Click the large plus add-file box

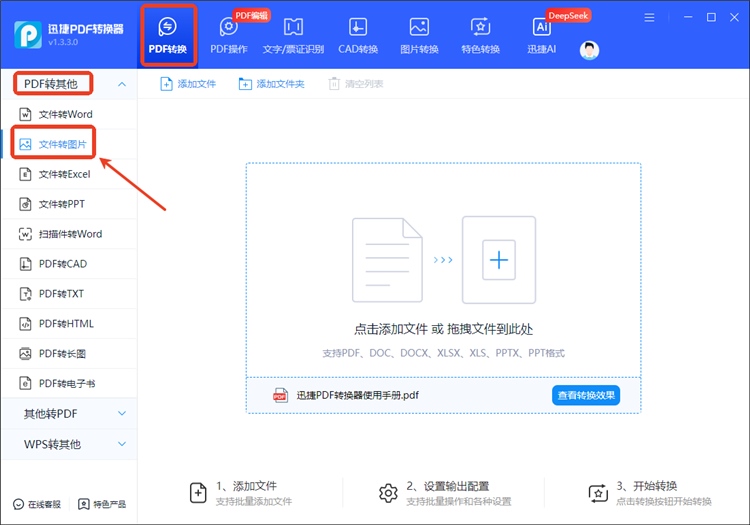click(499, 260)
